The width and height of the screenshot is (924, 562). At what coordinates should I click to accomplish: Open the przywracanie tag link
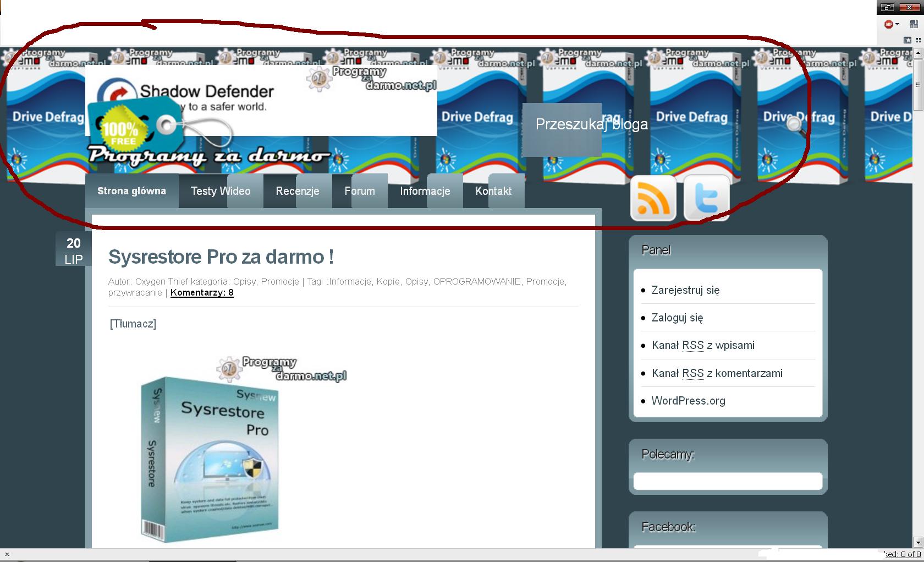135,292
